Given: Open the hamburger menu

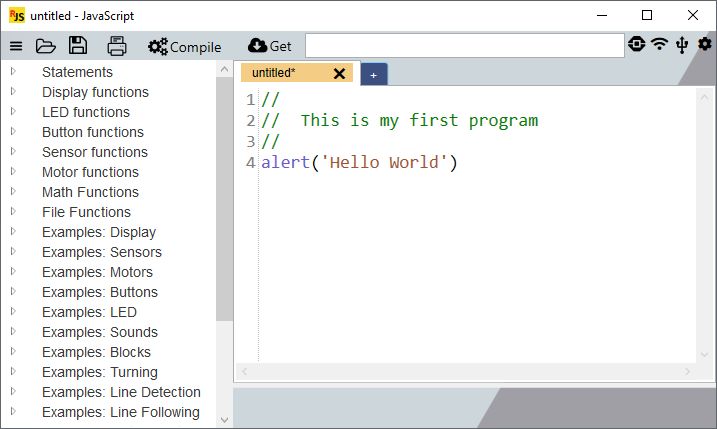Looking at the screenshot, I should click(16, 46).
